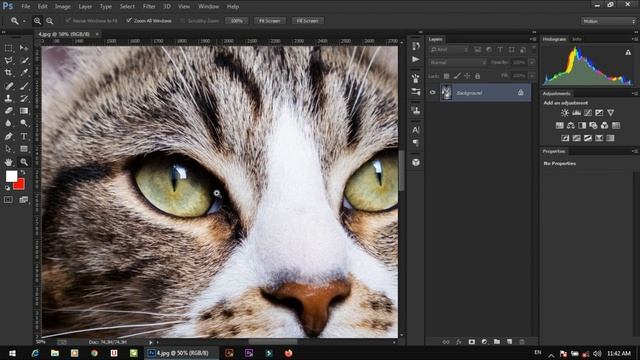640x360 pixels.
Task: Open the Normal blend mode dropdown
Action: (458, 62)
